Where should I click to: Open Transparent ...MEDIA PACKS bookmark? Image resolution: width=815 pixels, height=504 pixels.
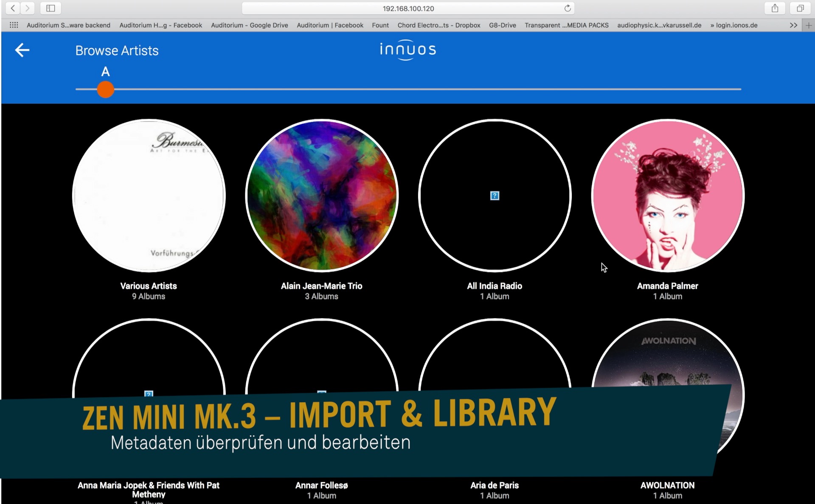pos(567,25)
